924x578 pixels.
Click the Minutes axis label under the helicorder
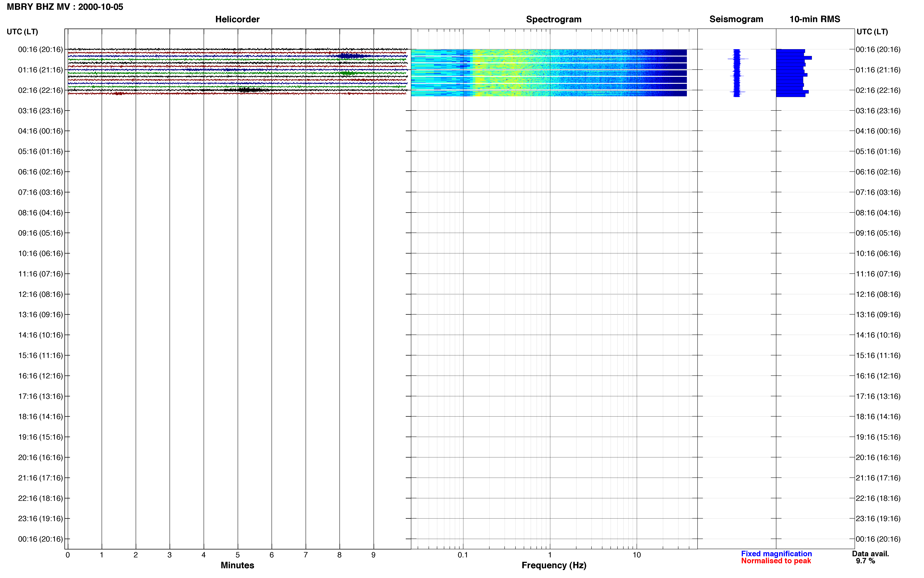tap(237, 565)
